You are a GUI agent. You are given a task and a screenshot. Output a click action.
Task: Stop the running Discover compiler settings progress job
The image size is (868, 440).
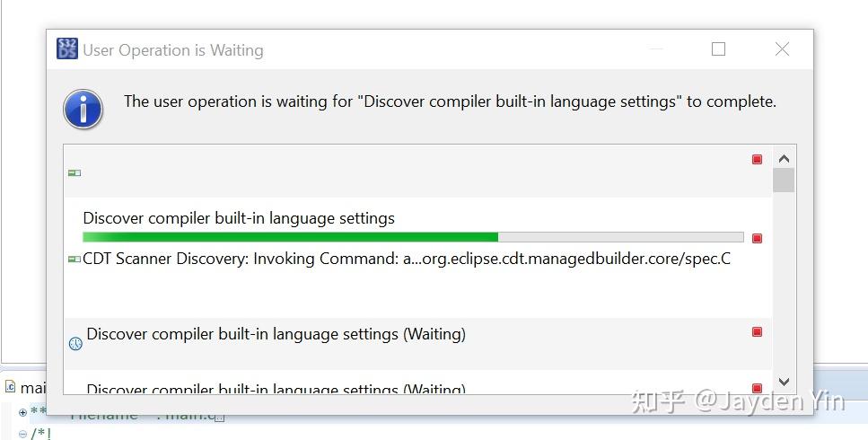tap(758, 238)
